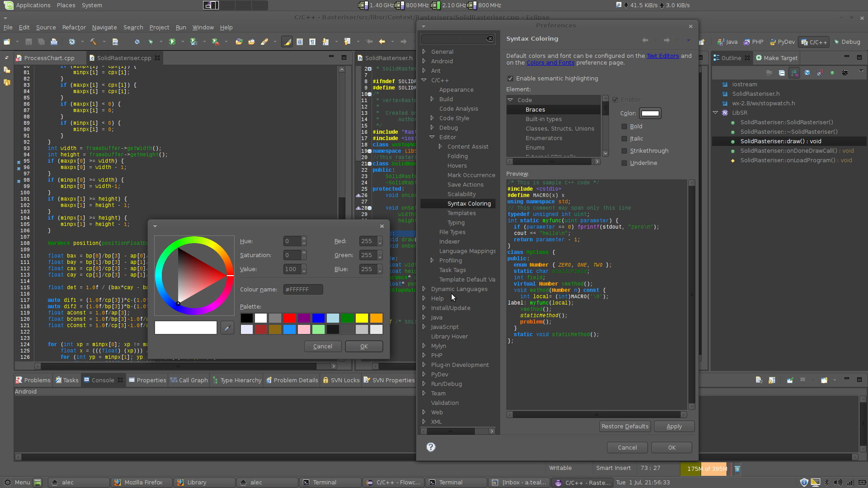Click the yellow Back navigation arrow
This screenshot has width=868, height=488.
click(x=382, y=42)
